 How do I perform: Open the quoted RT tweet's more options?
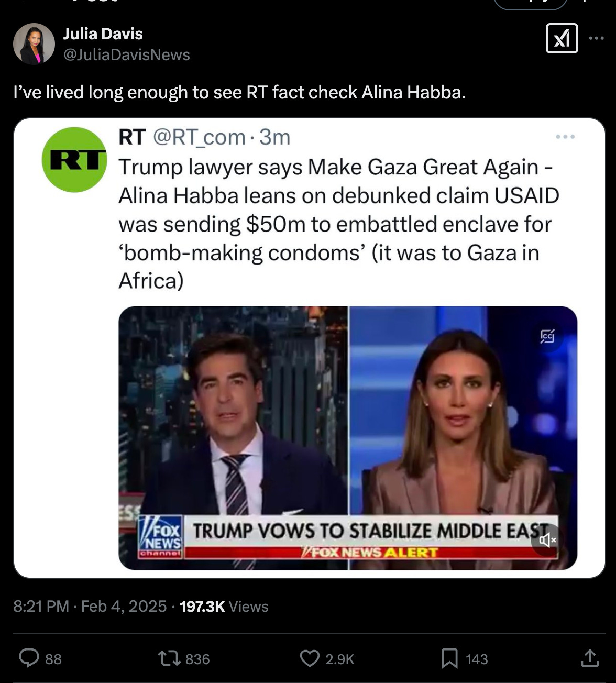[x=565, y=137]
